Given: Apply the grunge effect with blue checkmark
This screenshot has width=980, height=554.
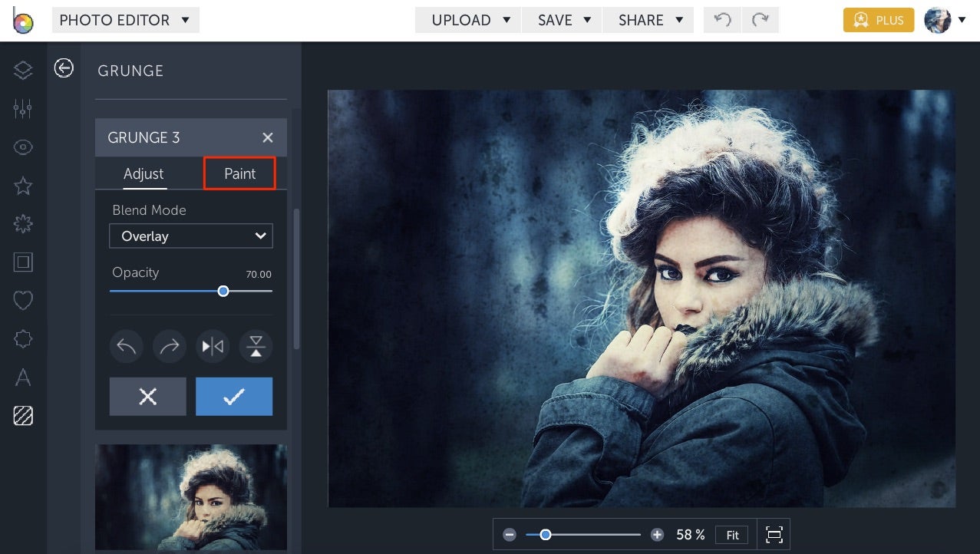Looking at the screenshot, I should 233,396.
